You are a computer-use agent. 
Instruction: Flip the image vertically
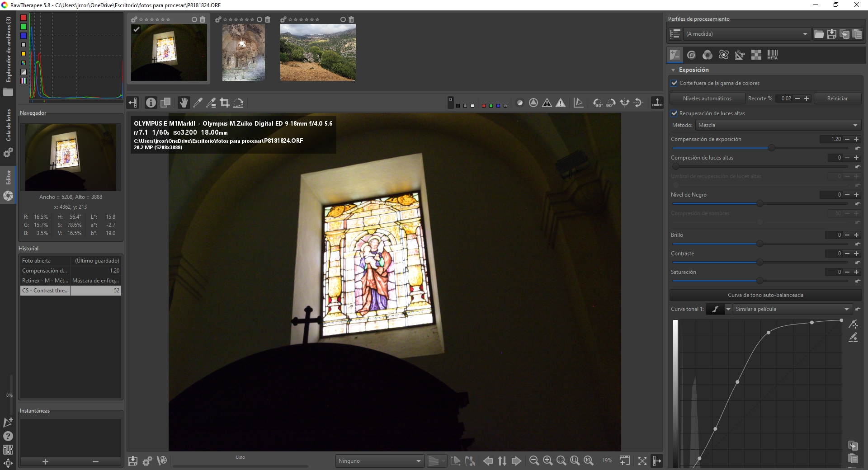click(638, 103)
